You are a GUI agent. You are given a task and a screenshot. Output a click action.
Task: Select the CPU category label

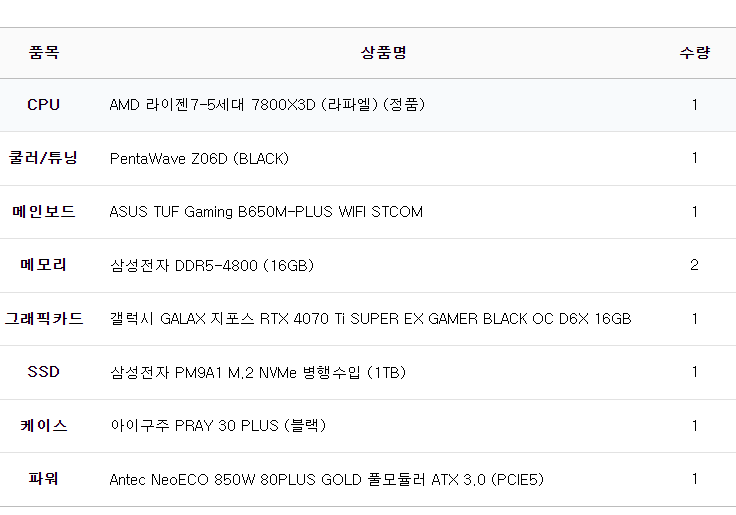[44, 105]
